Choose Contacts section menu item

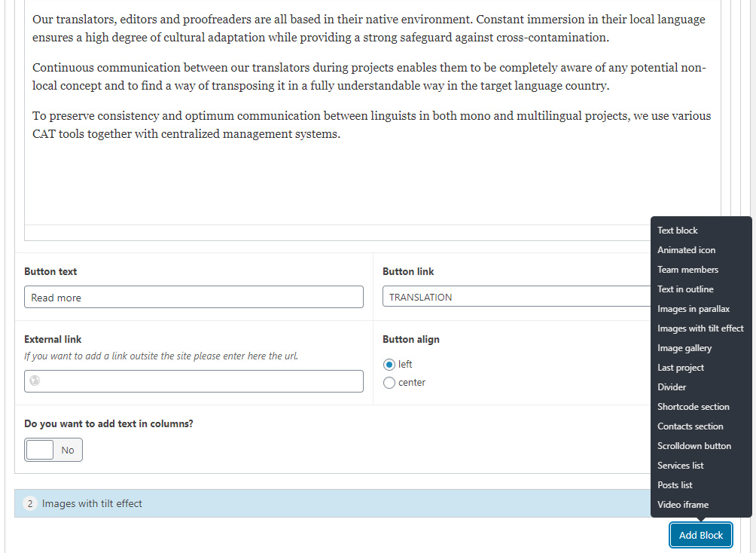click(x=690, y=426)
